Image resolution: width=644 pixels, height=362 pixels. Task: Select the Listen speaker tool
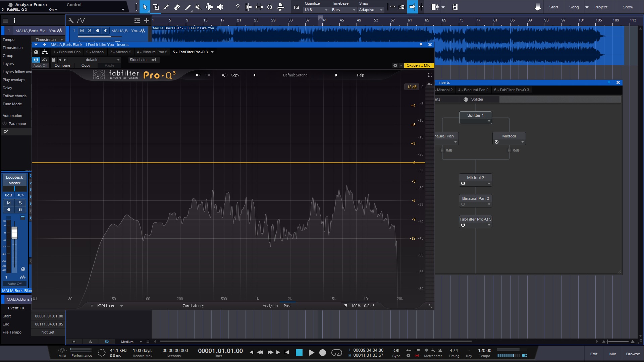pyautogui.click(x=220, y=7)
